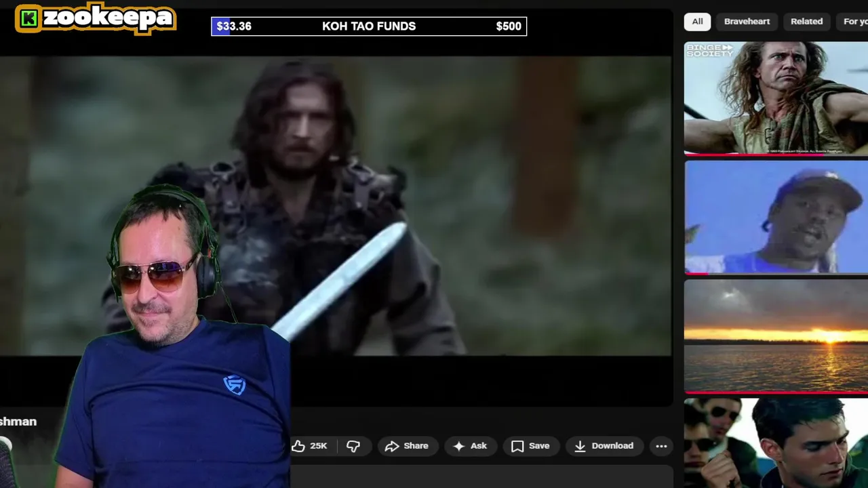Select the For you filter chip
The image size is (868, 488).
[852, 22]
